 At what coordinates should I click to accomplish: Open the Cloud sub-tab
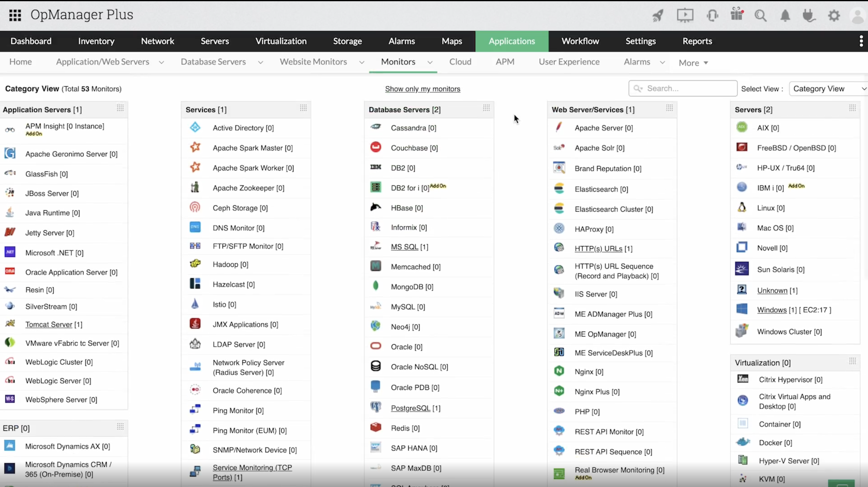460,62
